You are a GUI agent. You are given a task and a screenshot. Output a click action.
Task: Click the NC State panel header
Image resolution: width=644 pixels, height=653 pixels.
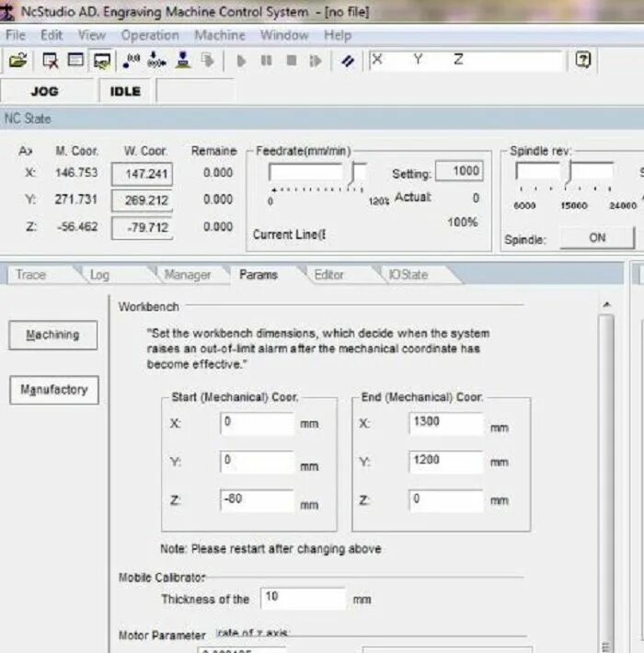[x=322, y=119]
